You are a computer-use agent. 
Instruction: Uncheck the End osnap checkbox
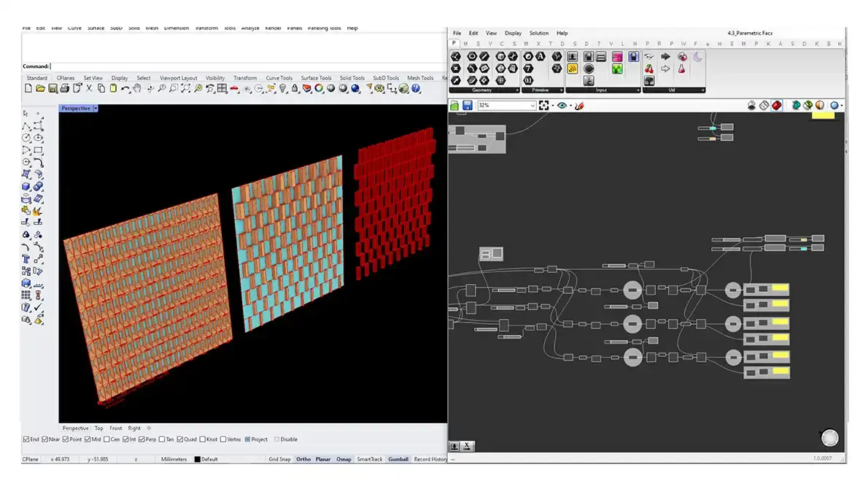point(26,439)
